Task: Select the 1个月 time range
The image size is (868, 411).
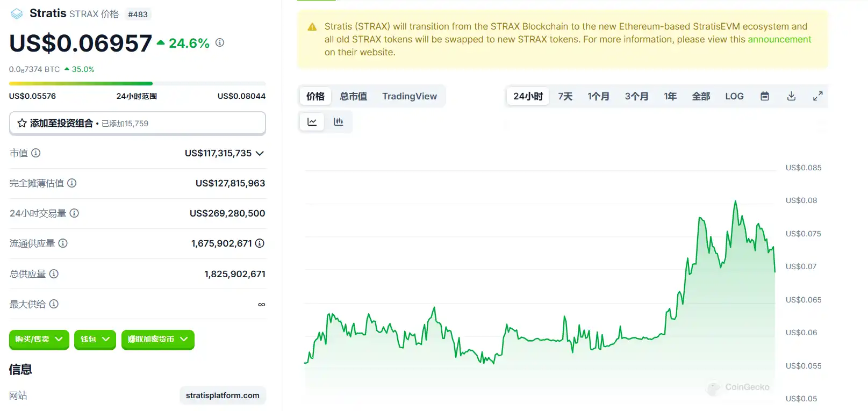Action: click(598, 96)
